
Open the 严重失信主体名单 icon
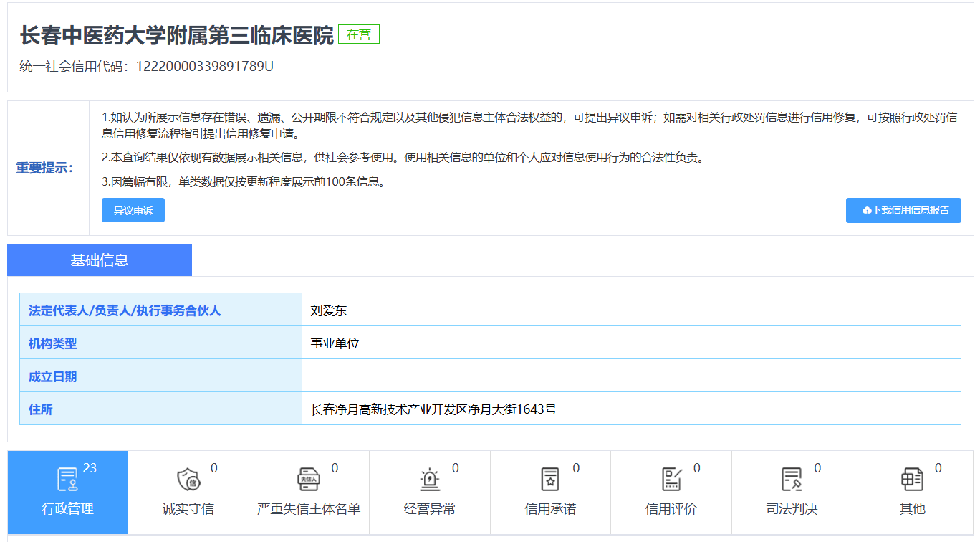click(x=308, y=479)
